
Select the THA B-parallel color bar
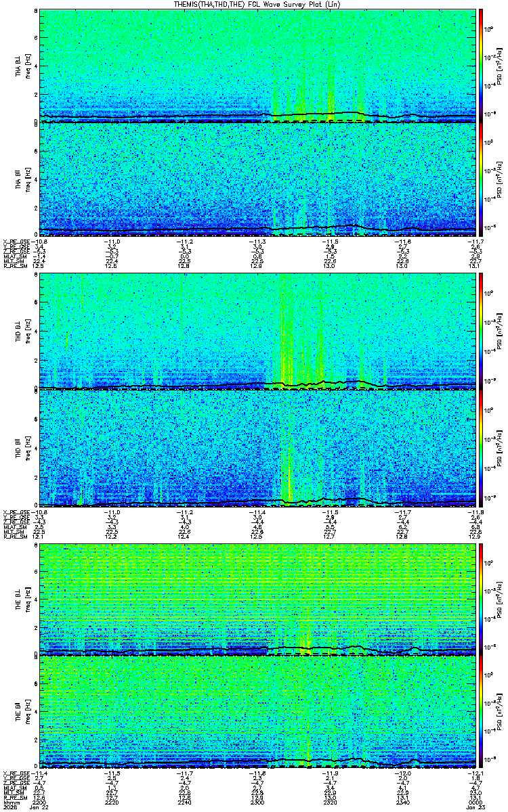[482, 179]
